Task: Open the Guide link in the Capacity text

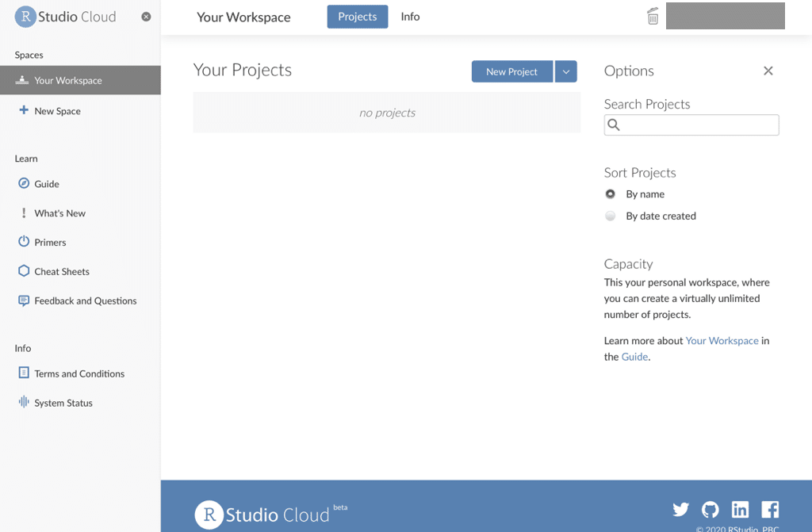Action: click(634, 357)
